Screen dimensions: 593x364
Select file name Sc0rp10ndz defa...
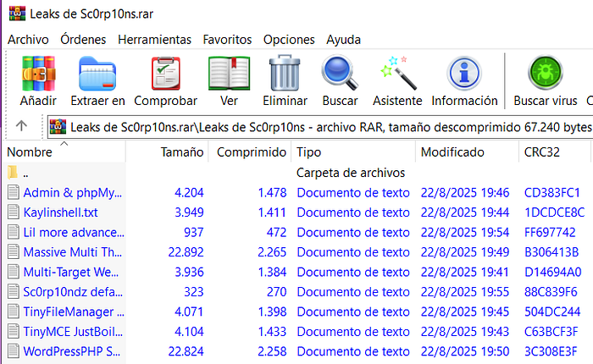tap(73, 292)
